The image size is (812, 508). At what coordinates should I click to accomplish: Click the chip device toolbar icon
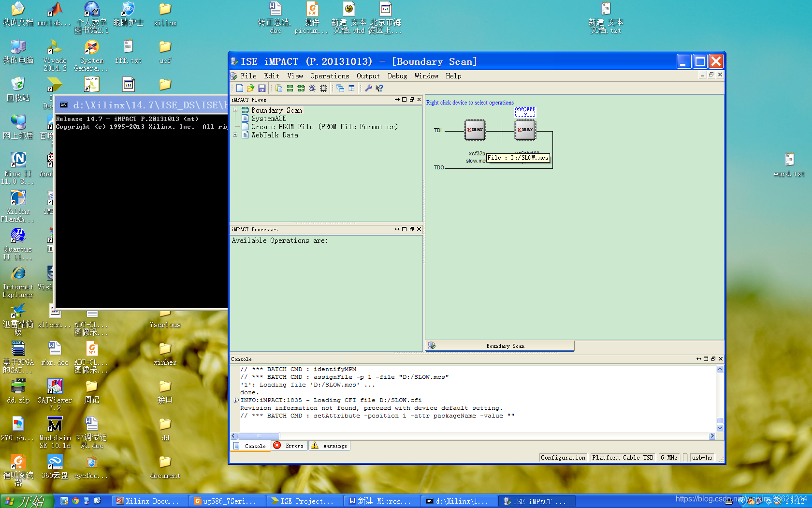[x=323, y=88]
